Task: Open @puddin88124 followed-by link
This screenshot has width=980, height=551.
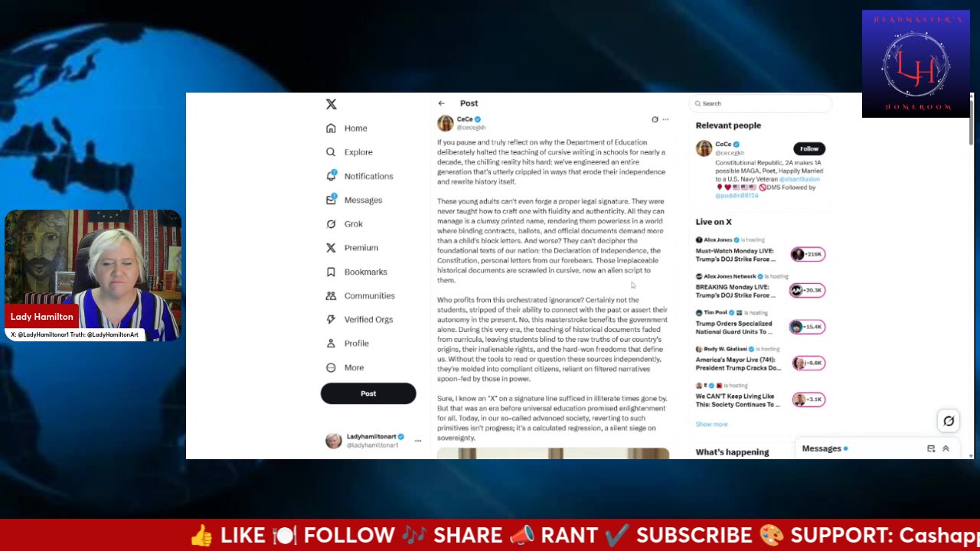Action: 737,196
